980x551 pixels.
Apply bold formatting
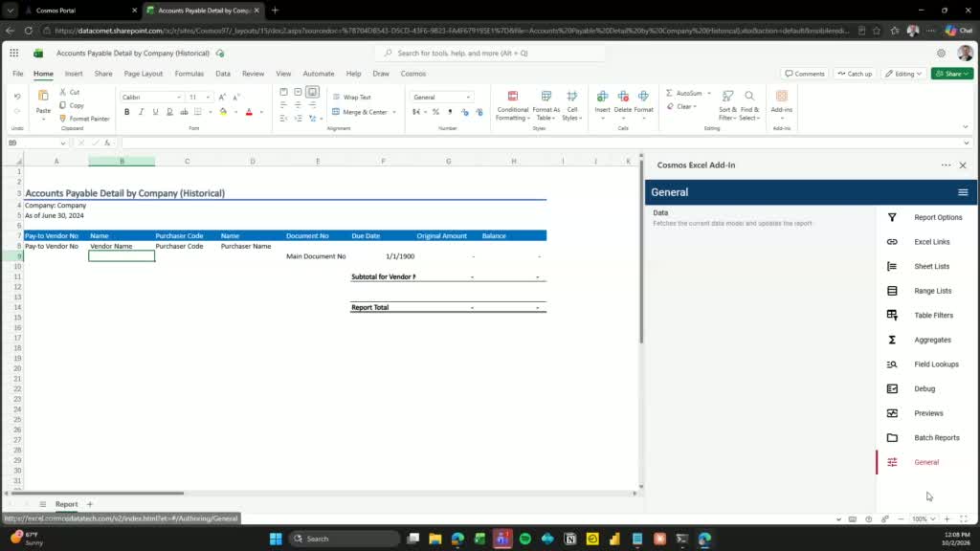point(127,112)
